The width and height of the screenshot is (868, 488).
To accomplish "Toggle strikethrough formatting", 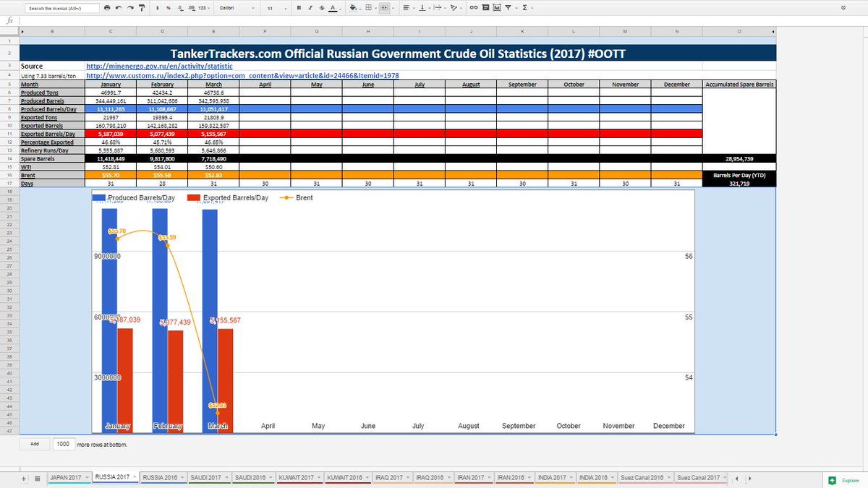I will click(x=321, y=8).
